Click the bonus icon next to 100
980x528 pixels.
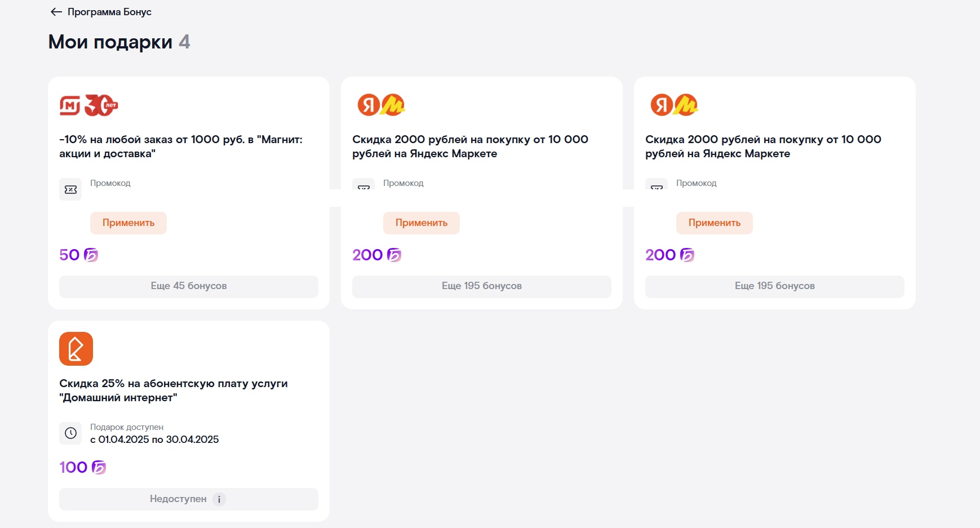[x=99, y=468]
